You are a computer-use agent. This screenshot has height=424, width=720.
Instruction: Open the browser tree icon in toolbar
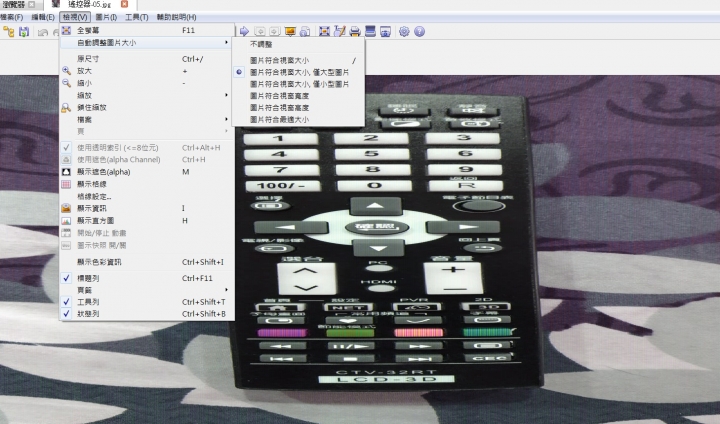[x=9, y=31]
